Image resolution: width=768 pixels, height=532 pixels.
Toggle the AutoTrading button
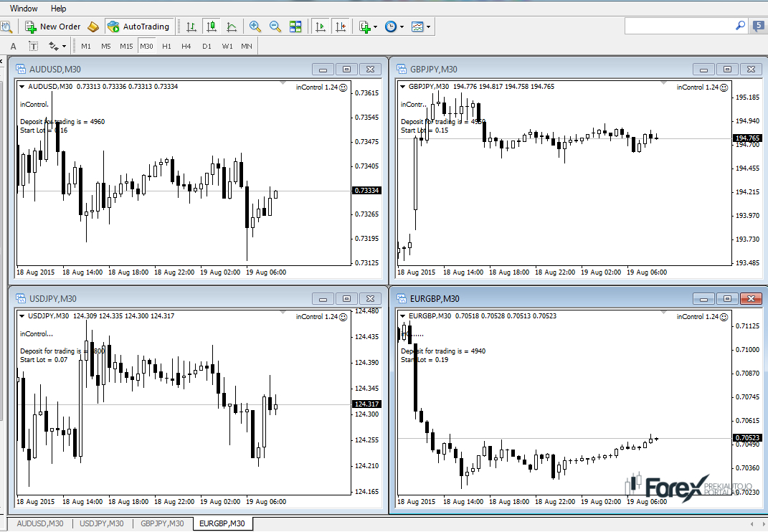pyautogui.click(x=138, y=27)
